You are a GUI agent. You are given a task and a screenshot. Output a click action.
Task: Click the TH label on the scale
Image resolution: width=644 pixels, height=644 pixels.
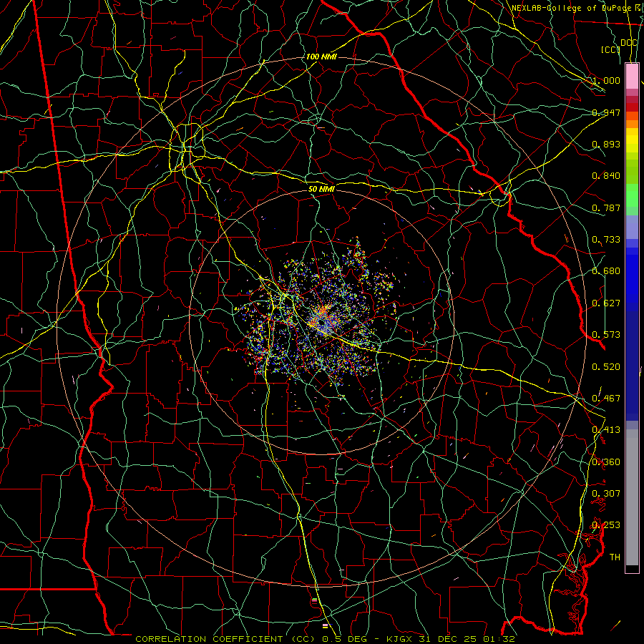(x=615, y=557)
